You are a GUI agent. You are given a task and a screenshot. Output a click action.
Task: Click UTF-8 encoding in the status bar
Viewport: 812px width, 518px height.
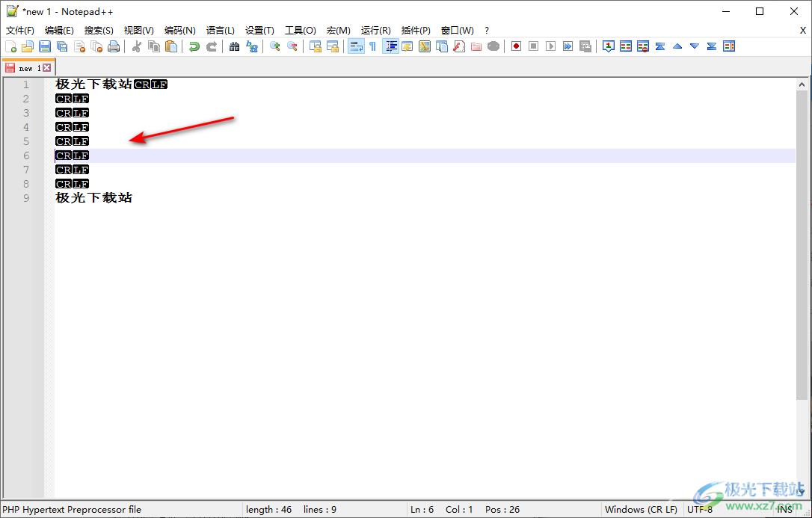coord(700,510)
